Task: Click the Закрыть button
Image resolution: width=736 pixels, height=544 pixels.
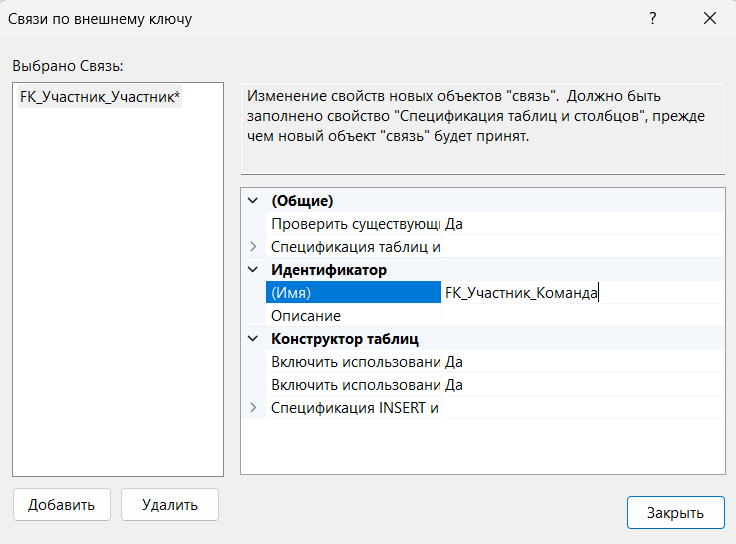Action: click(x=675, y=513)
